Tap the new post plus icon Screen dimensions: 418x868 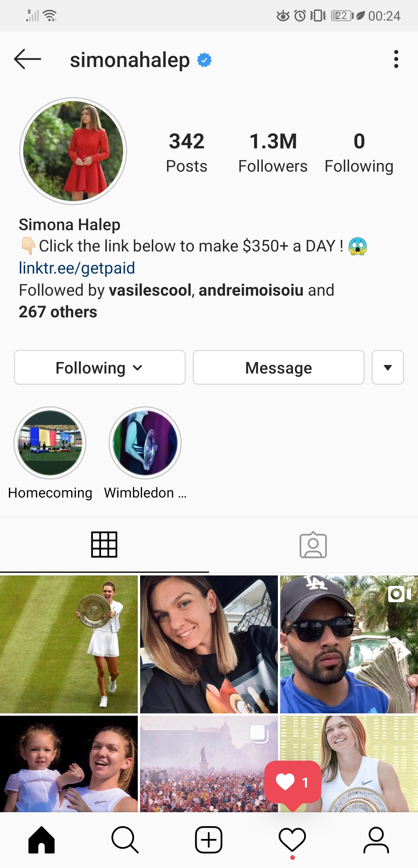pos(209,840)
